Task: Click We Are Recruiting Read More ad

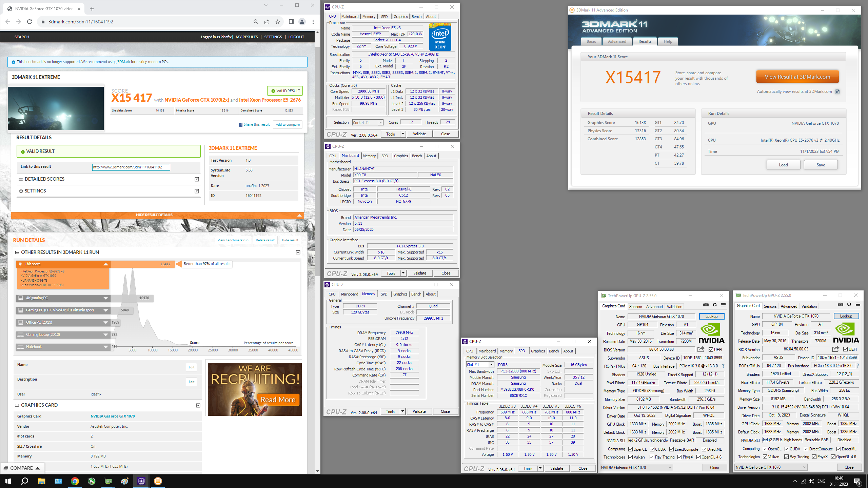Action: tap(255, 389)
